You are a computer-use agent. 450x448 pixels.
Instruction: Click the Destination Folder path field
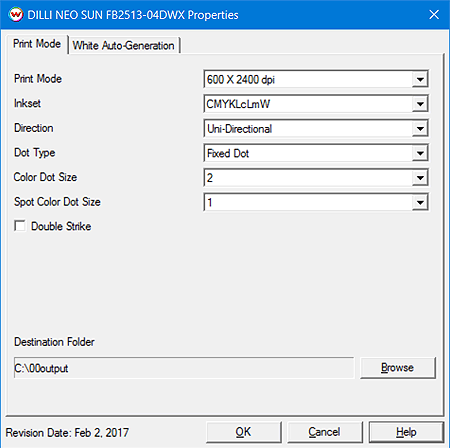pos(184,368)
